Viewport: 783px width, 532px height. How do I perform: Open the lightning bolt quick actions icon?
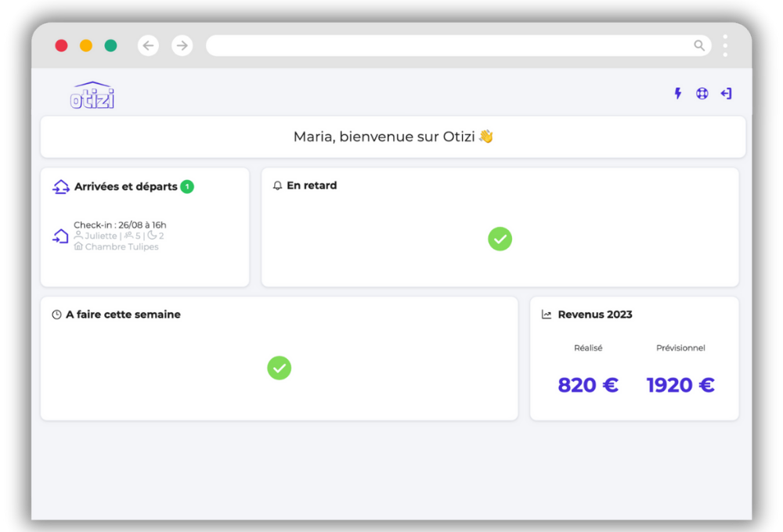tap(677, 93)
